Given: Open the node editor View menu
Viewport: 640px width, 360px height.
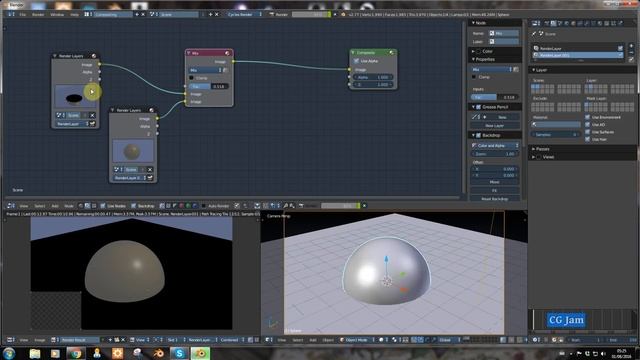Looking at the screenshot, I should pos(24,206).
